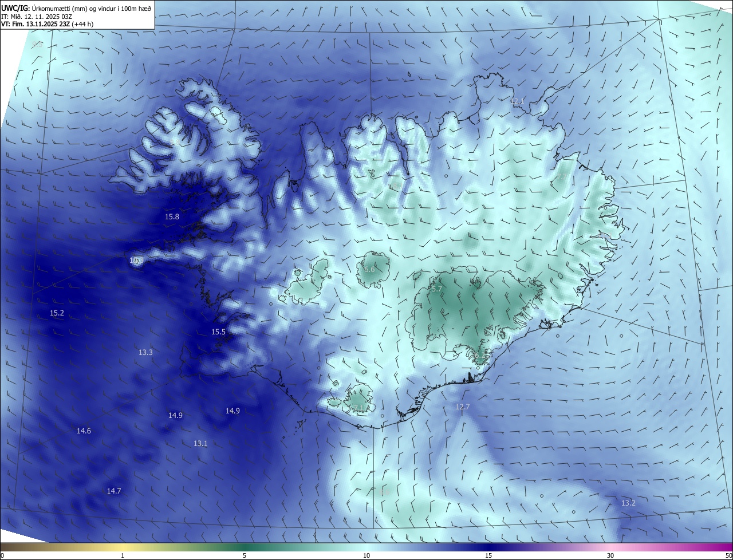Click the 6.6 value on the central glacier

[x=369, y=270]
